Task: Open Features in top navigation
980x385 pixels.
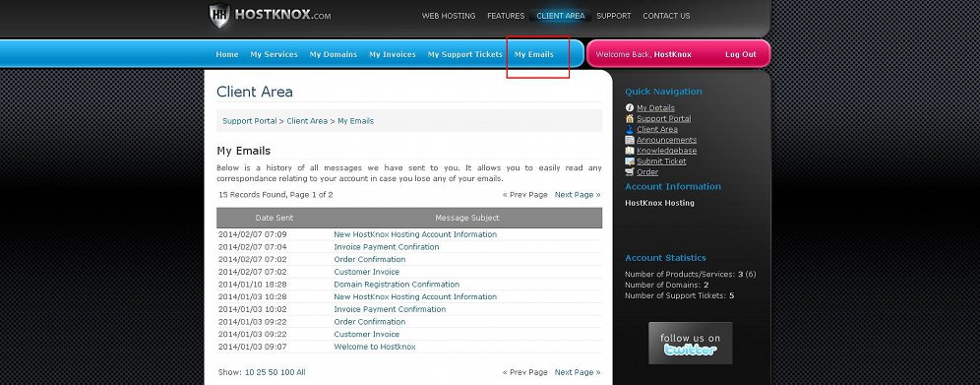Action: pyautogui.click(x=506, y=16)
